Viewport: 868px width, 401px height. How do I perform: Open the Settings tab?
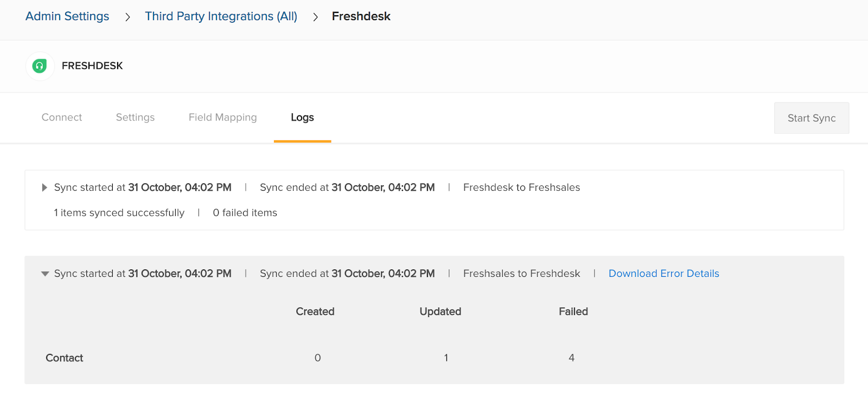(x=135, y=118)
